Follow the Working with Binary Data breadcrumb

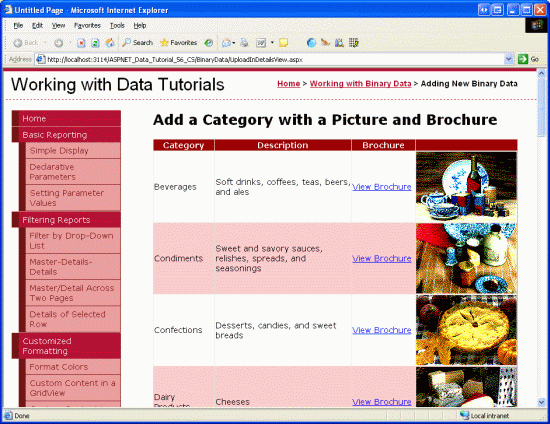point(360,84)
